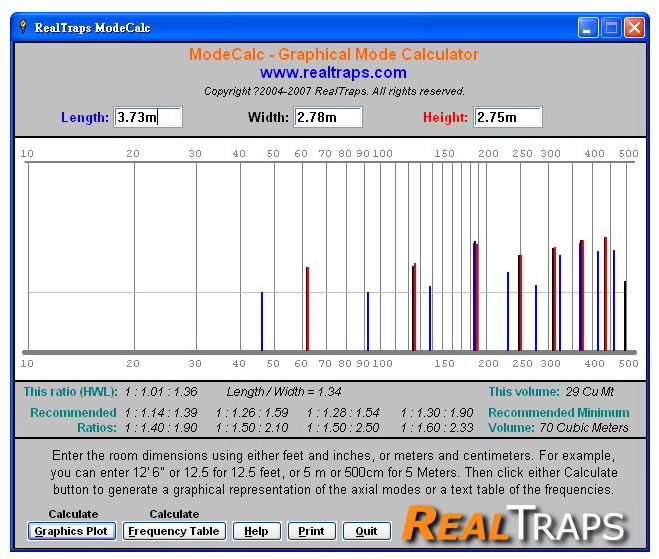Generate the Frequency Table
Viewport: 659px width, 559px height.
coord(174,531)
